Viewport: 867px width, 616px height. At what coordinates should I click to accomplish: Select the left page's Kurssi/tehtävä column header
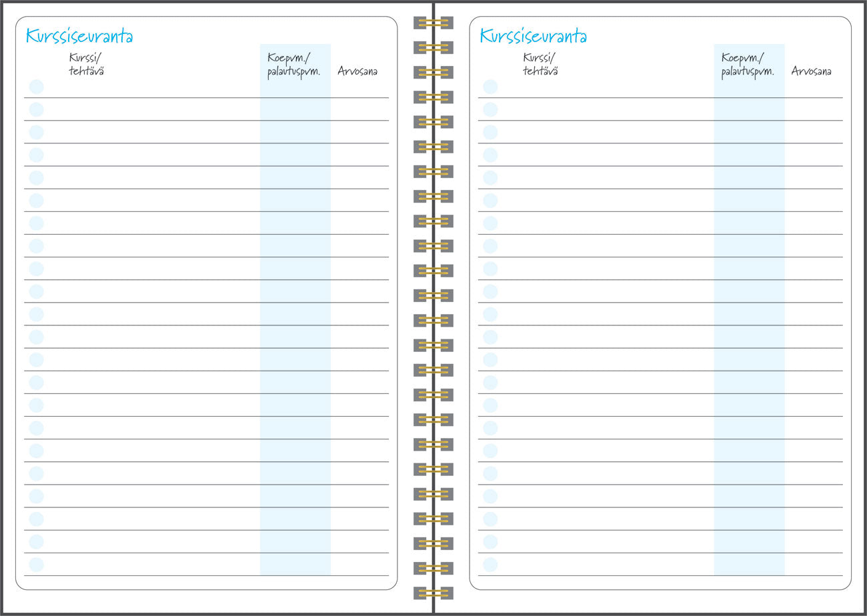coord(87,64)
